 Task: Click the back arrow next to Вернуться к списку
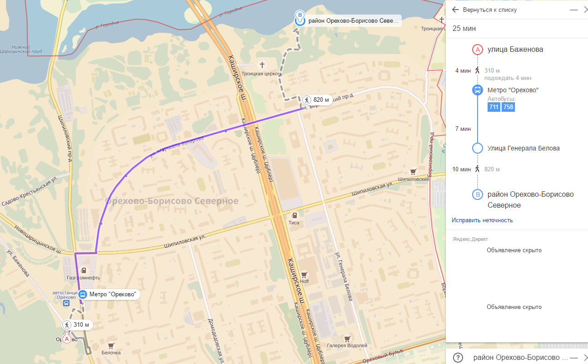pyautogui.click(x=455, y=10)
